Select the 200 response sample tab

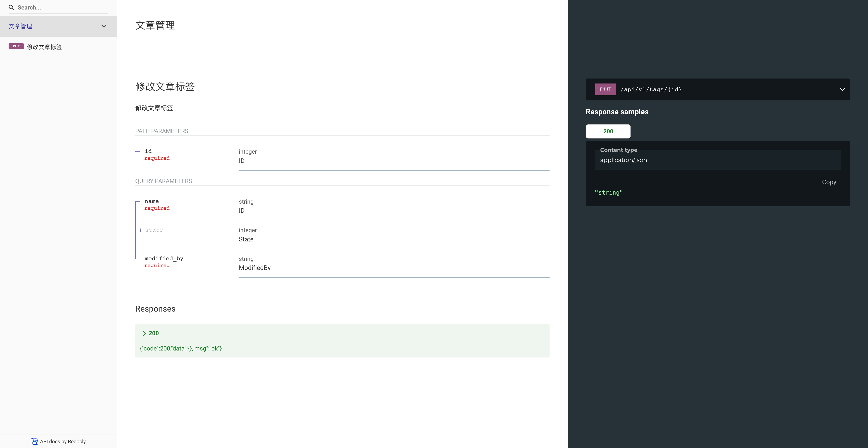click(608, 131)
